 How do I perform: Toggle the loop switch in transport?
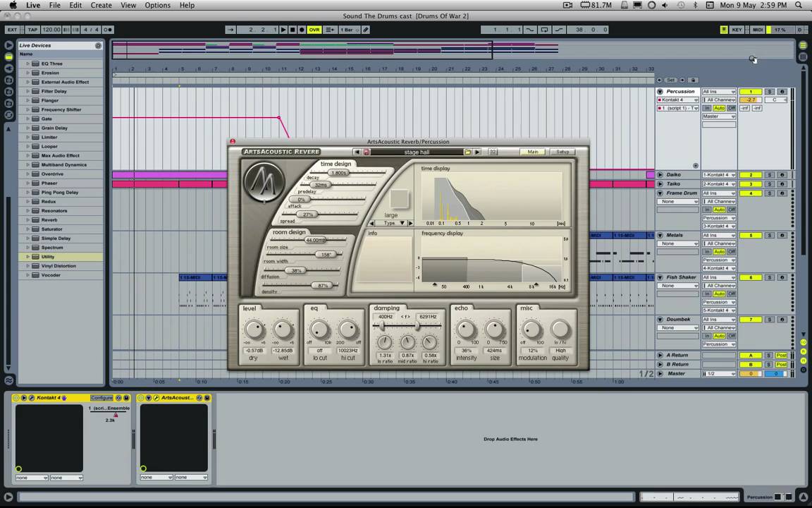click(544, 30)
